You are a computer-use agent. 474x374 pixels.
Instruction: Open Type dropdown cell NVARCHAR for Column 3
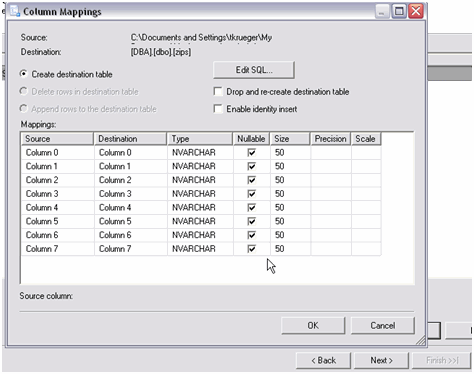point(200,194)
